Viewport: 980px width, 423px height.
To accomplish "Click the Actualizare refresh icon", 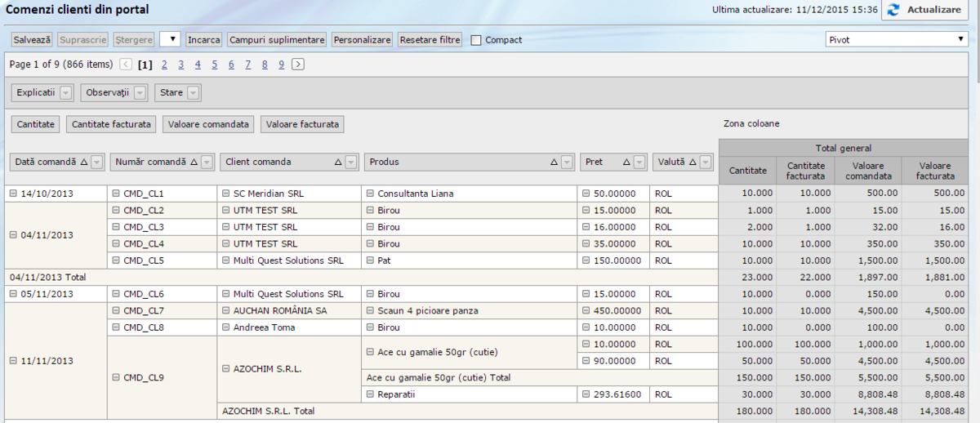I will click(893, 10).
